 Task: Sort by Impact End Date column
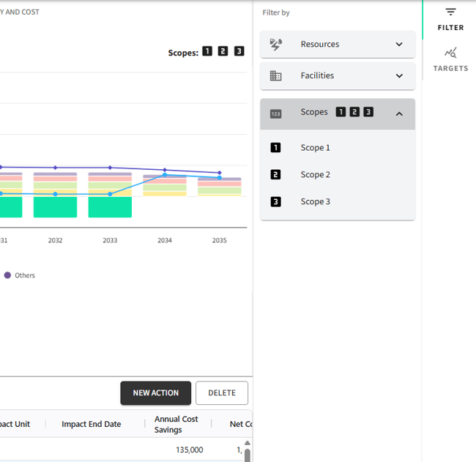91,424
